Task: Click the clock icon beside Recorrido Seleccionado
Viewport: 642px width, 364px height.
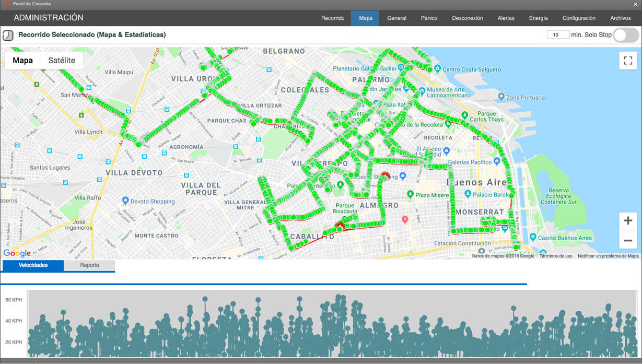Action: coord(8,35)
